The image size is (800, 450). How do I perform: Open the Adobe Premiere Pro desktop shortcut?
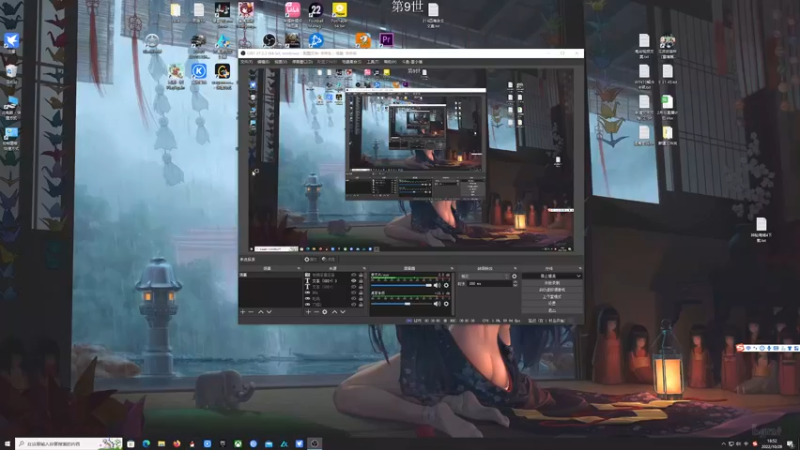[x=386, y=39]
